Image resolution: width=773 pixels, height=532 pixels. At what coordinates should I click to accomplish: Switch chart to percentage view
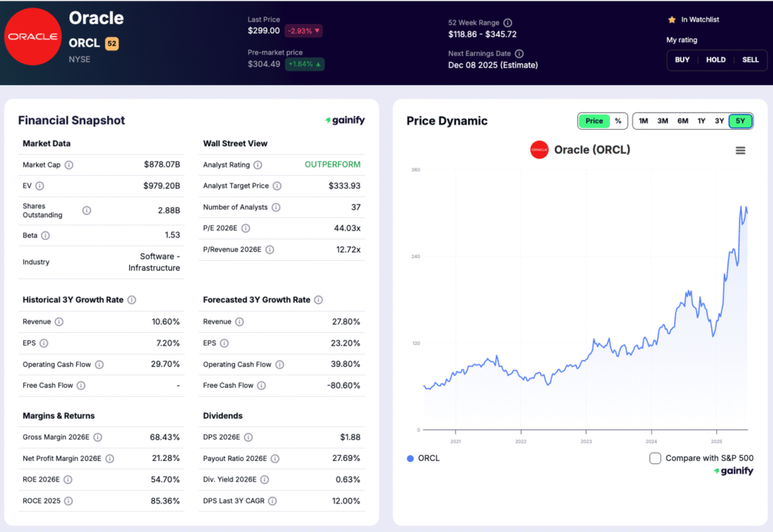point(617,121)
